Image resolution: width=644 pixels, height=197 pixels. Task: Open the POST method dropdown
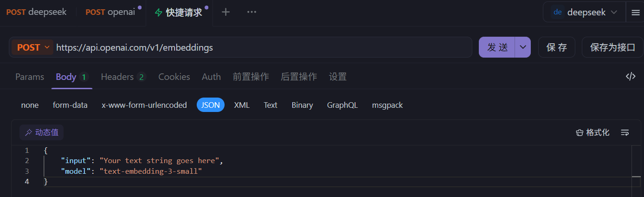[32, 47]
